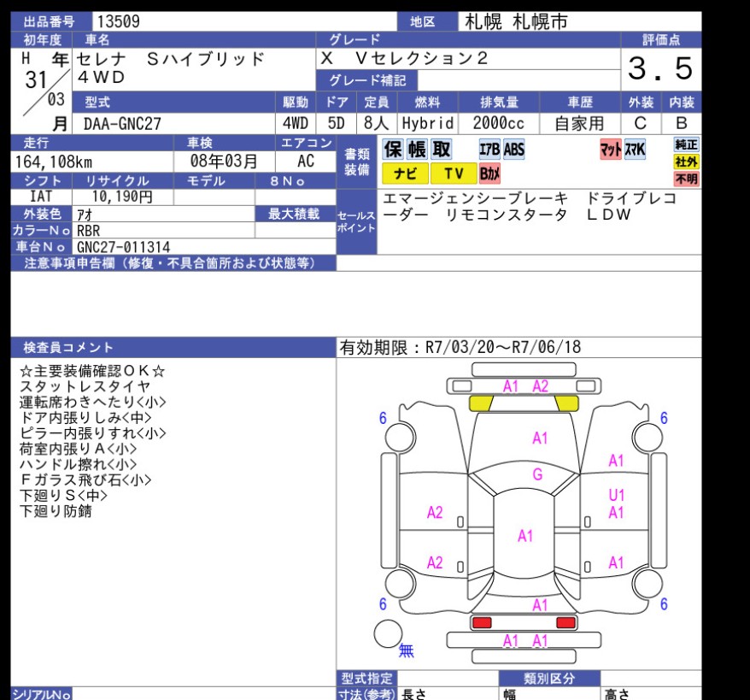This screenshot has height=700, width=750.
Task: Click the 注意事項申告欄 header bar
Action: 173,263
